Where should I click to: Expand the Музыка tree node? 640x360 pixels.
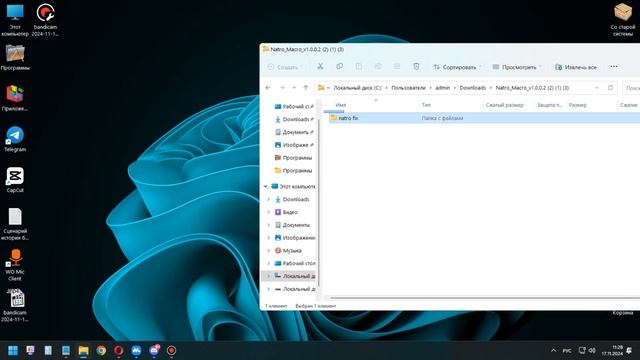click(268, 251)
